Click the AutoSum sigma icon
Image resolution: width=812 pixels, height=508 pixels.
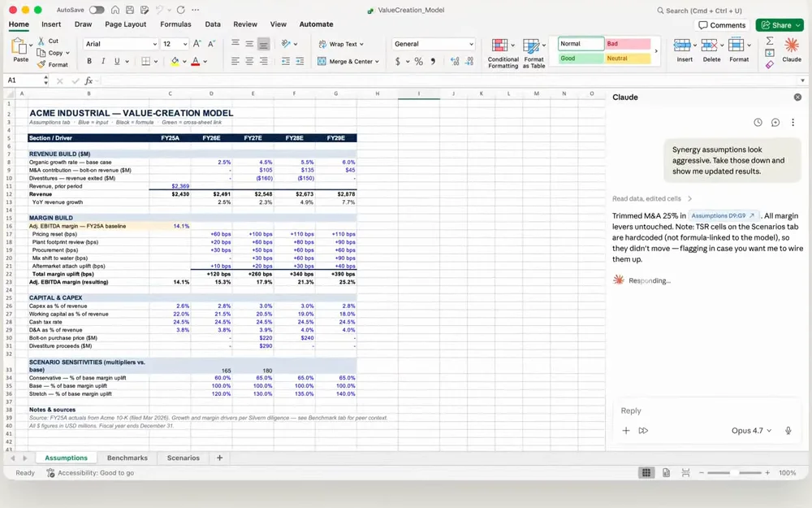(770, 41)
